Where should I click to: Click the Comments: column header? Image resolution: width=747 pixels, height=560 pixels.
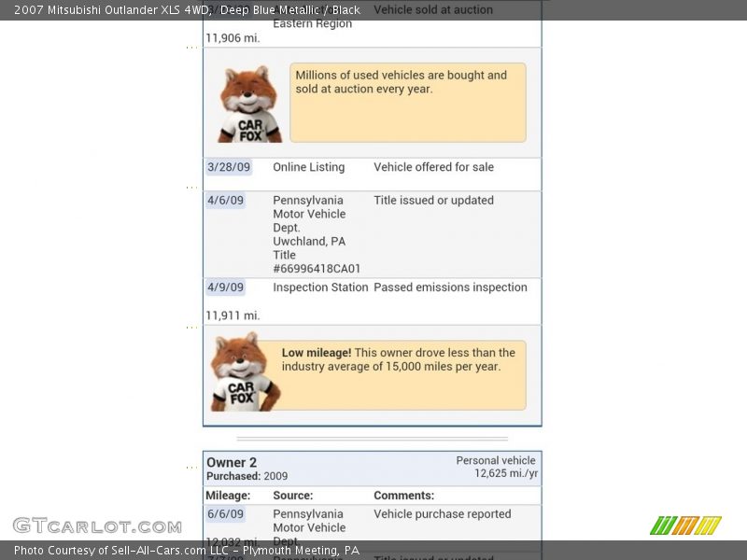tap(404, 496)
